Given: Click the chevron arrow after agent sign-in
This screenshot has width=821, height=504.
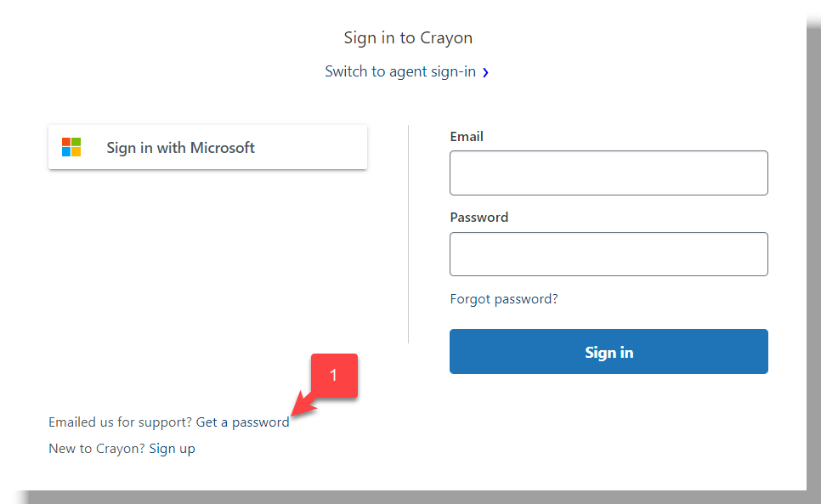Looking at the screenshot, I should tap(486, 72).
